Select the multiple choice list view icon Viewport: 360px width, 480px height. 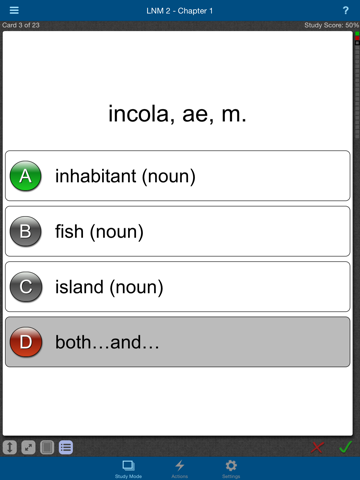(x=66, y=447)
